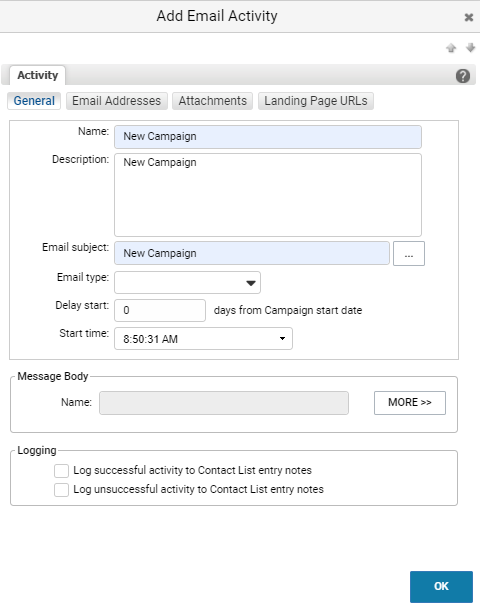Click the help question mark icon
This screenshot has height=608, width=480.
463,76
